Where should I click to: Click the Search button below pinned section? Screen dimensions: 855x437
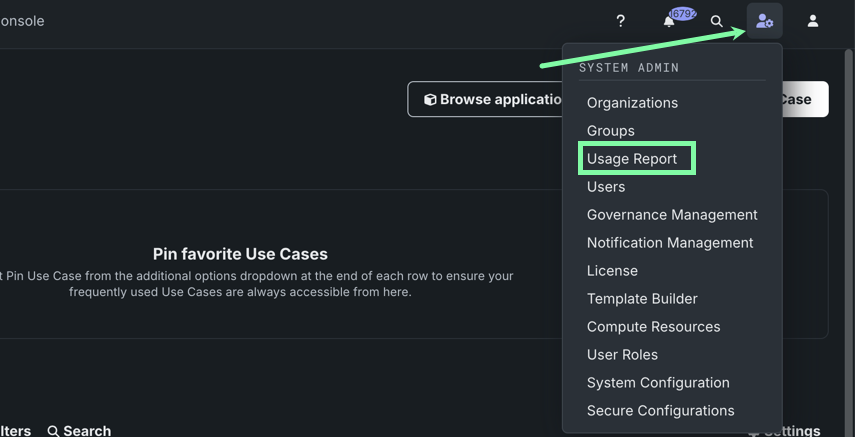click(x=79, y=430)
